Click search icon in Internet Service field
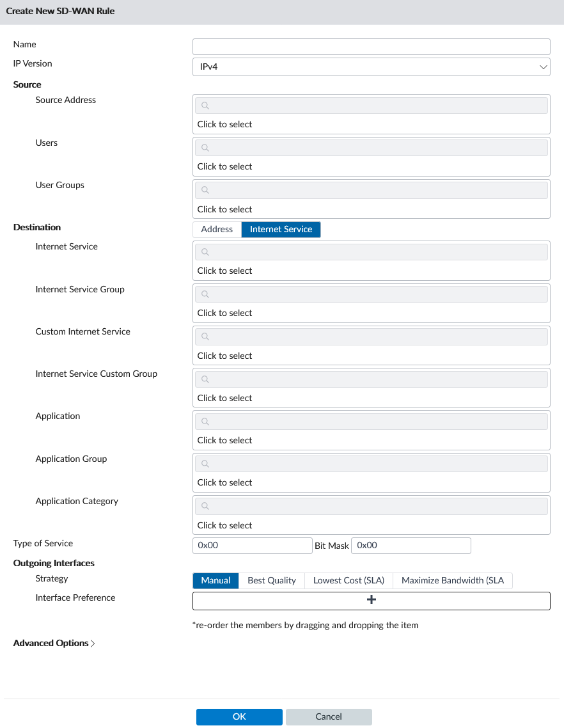 tap(205, 251)
